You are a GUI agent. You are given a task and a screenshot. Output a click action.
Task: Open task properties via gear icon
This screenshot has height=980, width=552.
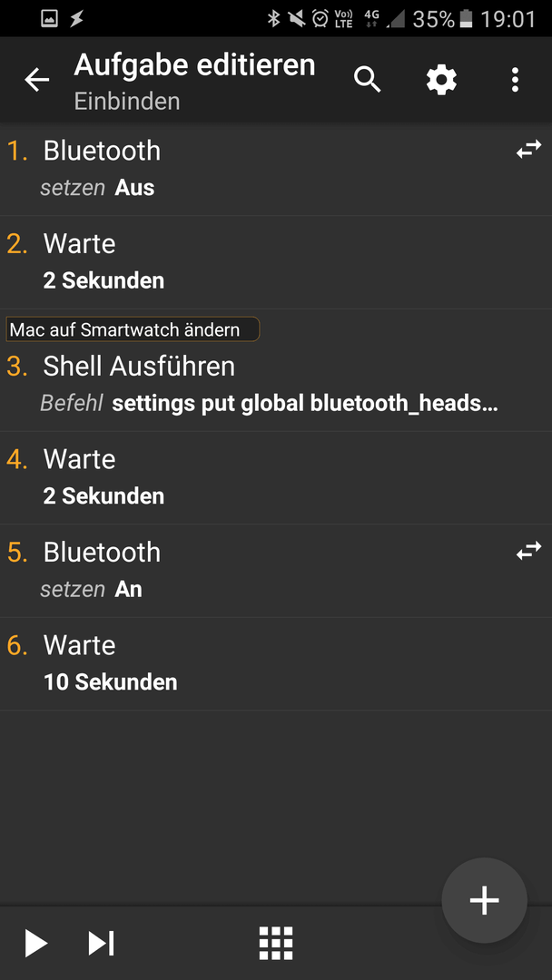pos(441,80)
